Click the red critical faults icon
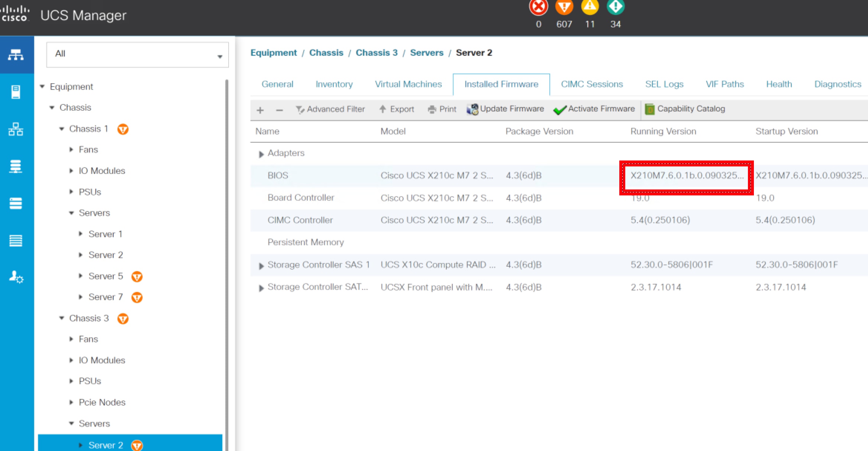Image resolution: width=868 pixels, height=451 pixels. 538,7
